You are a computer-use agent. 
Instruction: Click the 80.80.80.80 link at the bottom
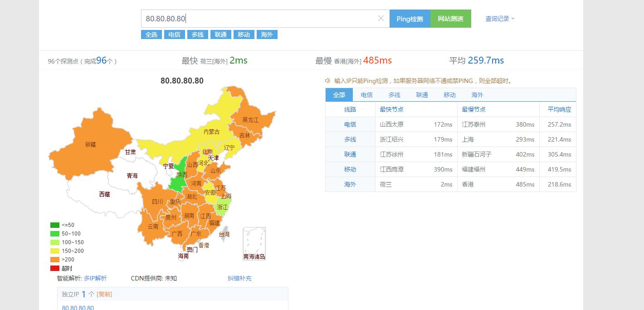[x=78, y=307]
